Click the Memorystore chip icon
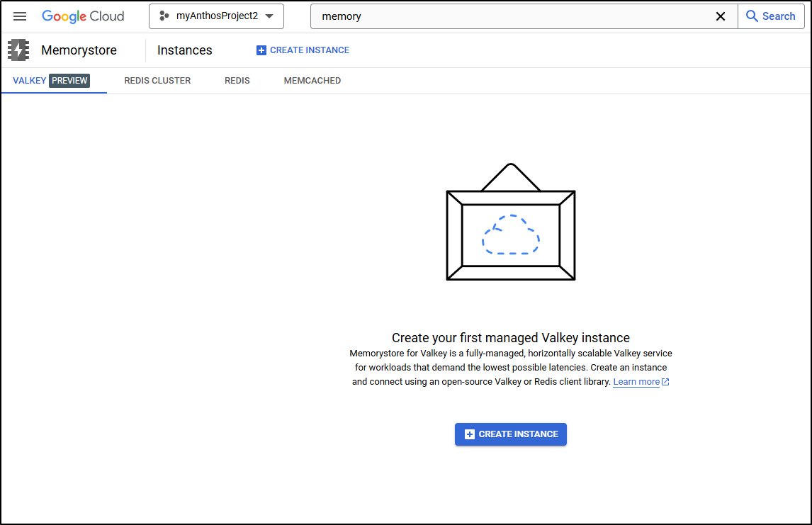The image size is (812, 525). 18,50
